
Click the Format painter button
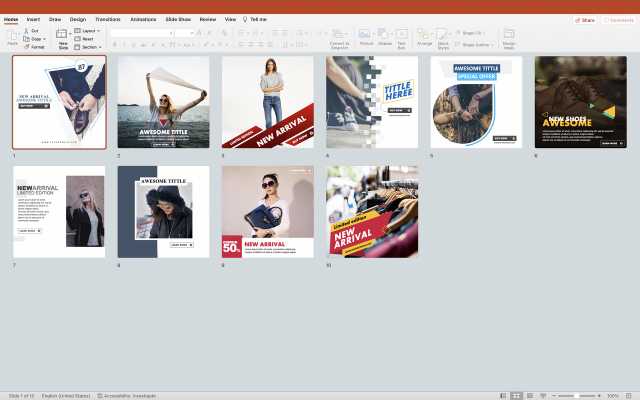[x=36, y=46]
